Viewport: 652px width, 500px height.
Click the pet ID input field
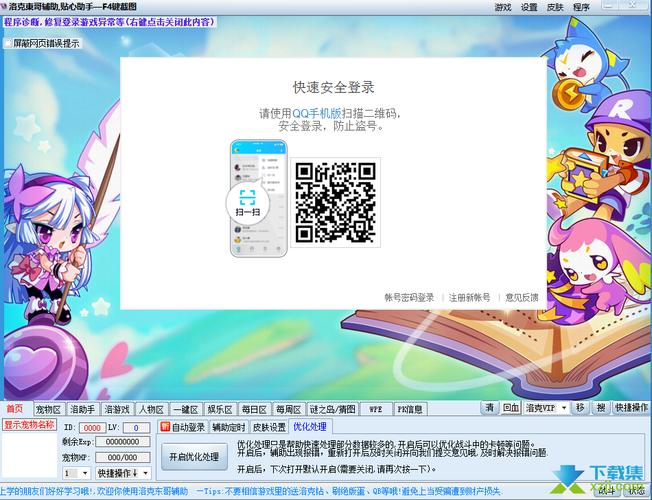[x=93, y=428]
